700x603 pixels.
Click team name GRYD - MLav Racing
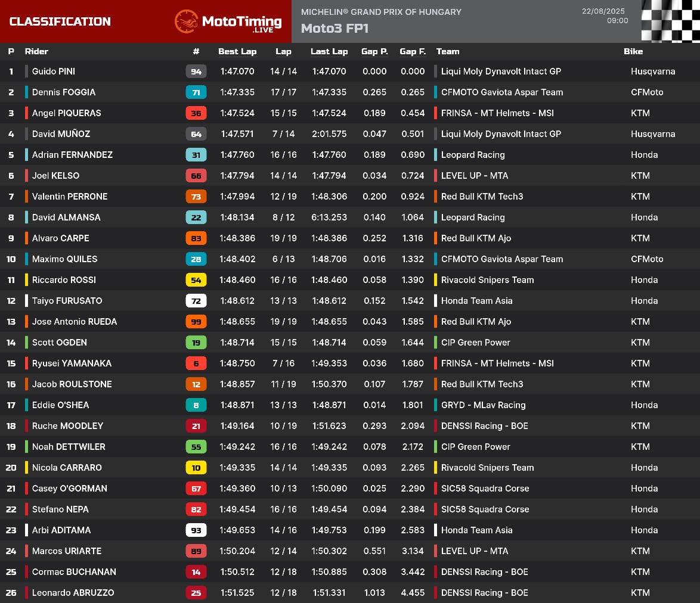coord(484,405)
